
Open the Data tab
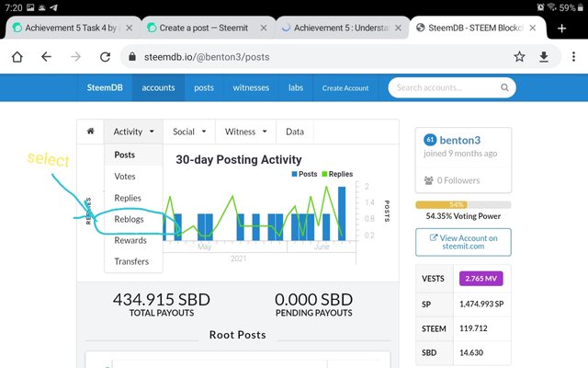pos(295,132)
